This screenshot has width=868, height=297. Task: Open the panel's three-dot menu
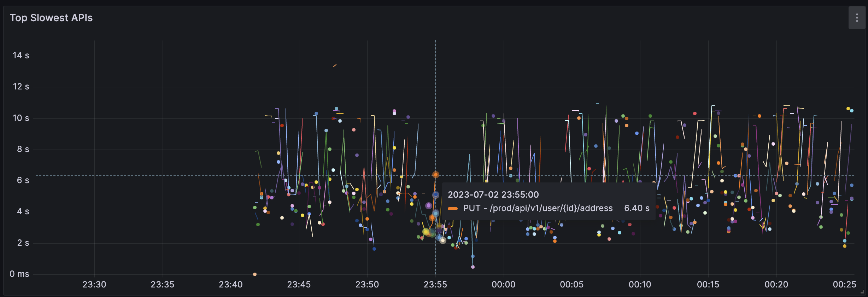pos(857,18)
